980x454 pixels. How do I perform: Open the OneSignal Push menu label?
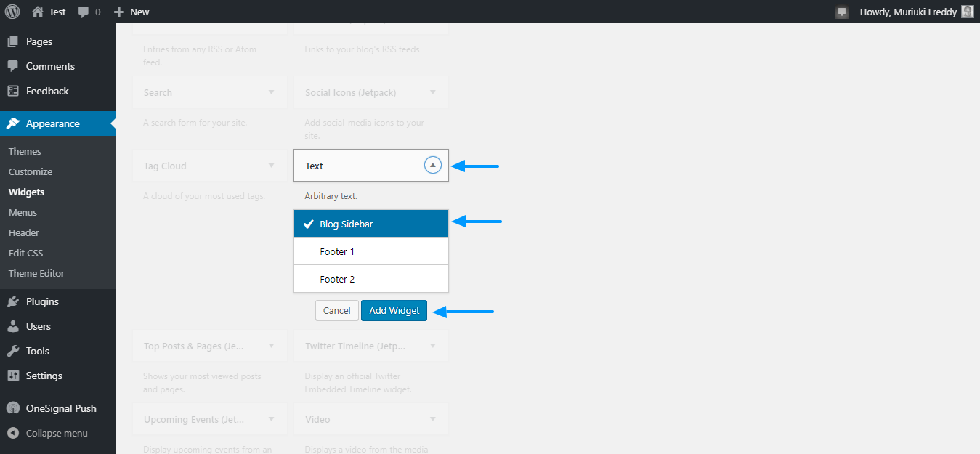pos(61,408)
